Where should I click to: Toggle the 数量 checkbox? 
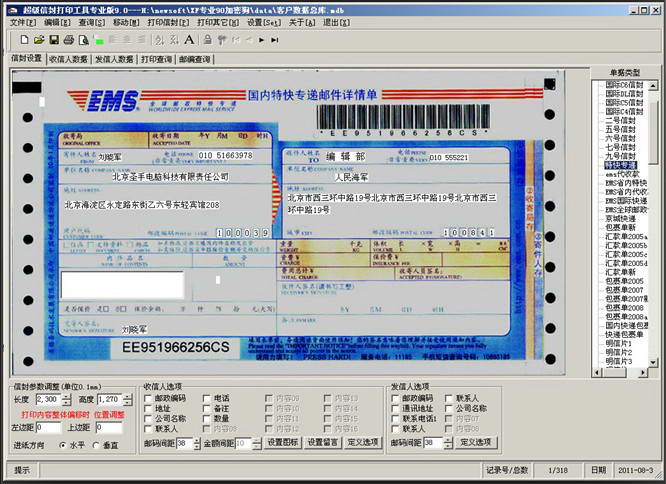(x=207, y=419)
